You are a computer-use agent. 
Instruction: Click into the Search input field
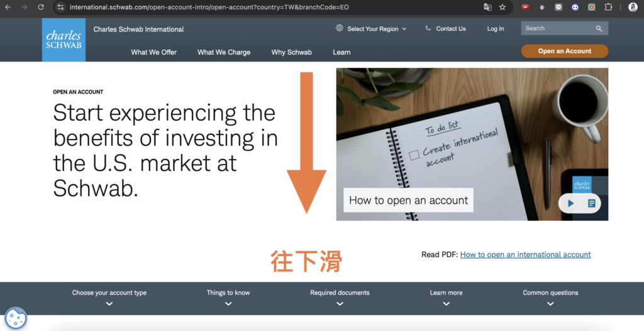click(x=557, y=29)
